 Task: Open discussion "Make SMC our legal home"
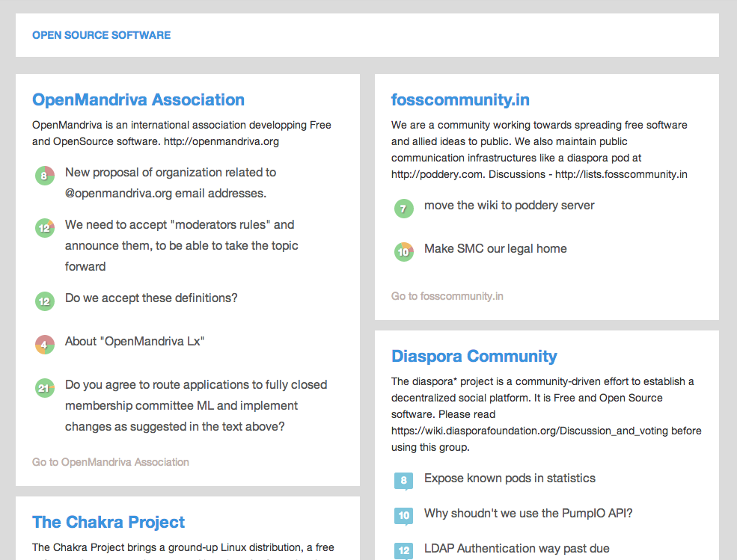(495, 248)
